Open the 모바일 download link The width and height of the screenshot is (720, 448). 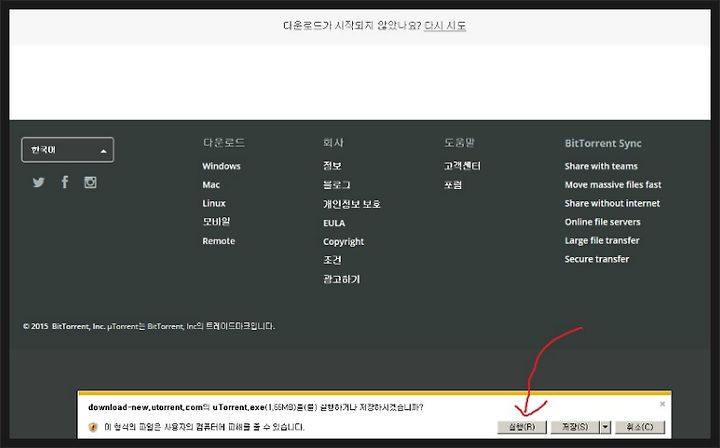pyautogui.click(x=216, y=222)
